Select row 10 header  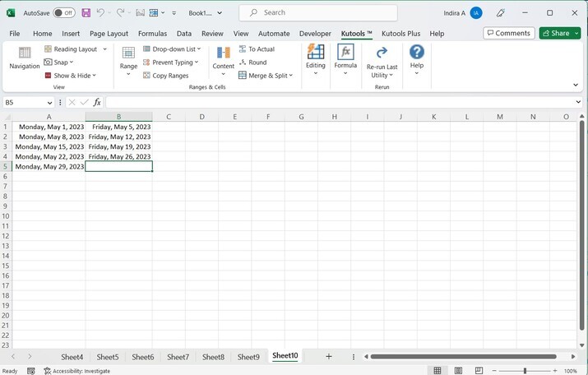point(6,216)
